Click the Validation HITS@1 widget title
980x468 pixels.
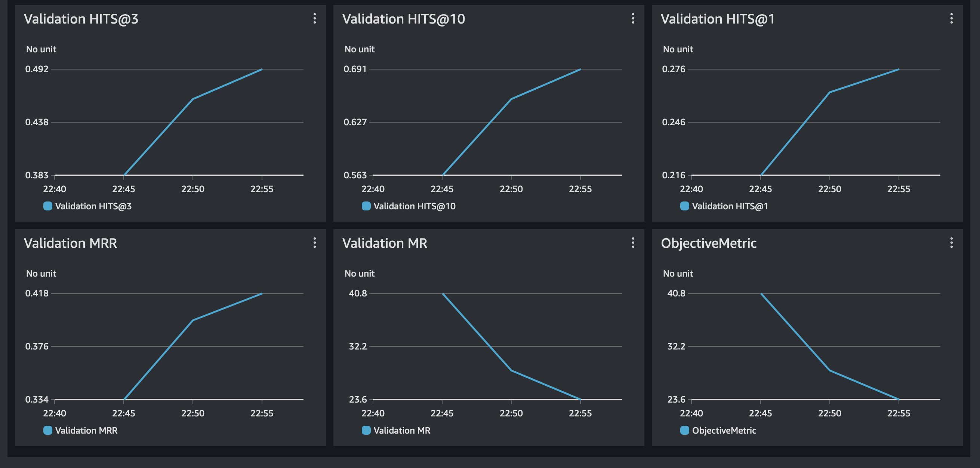pos(718,19)
